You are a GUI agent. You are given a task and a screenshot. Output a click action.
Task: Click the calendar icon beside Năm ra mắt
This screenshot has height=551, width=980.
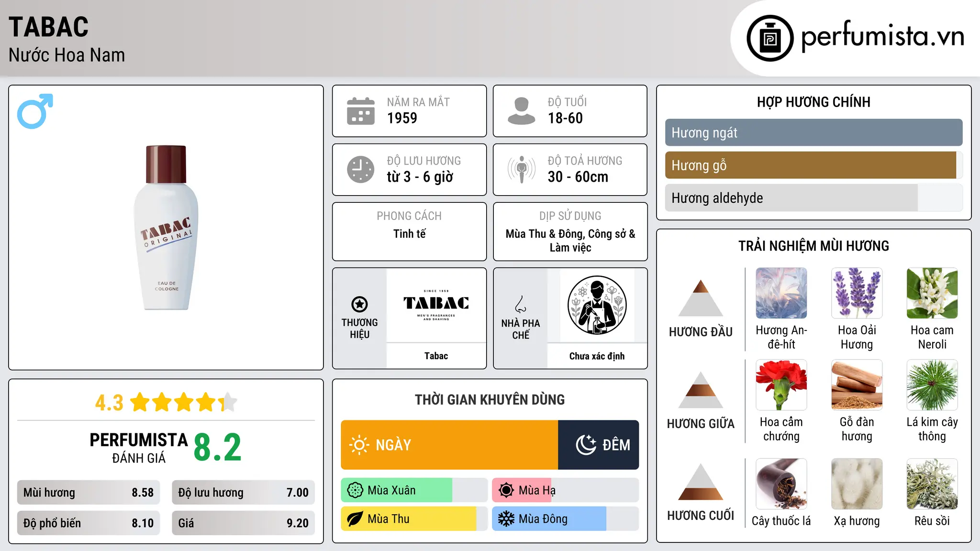[361, 111]
